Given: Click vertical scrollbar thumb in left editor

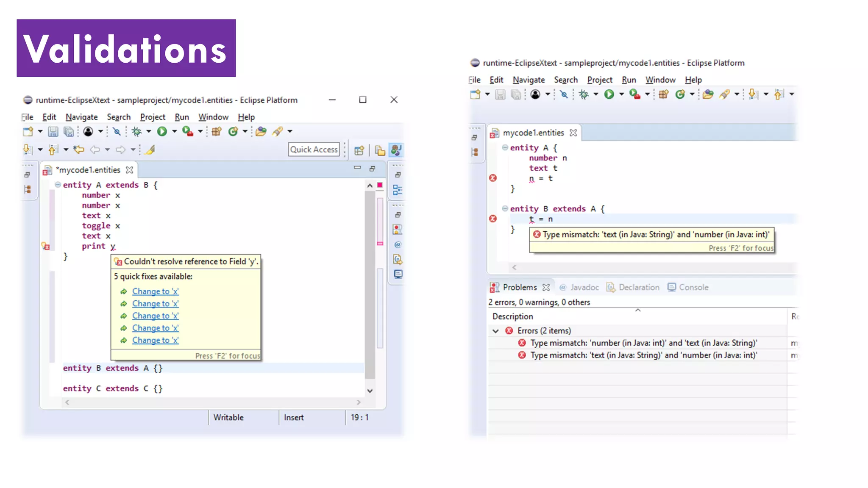Looking at the screenshot, I should coord(370,285).
